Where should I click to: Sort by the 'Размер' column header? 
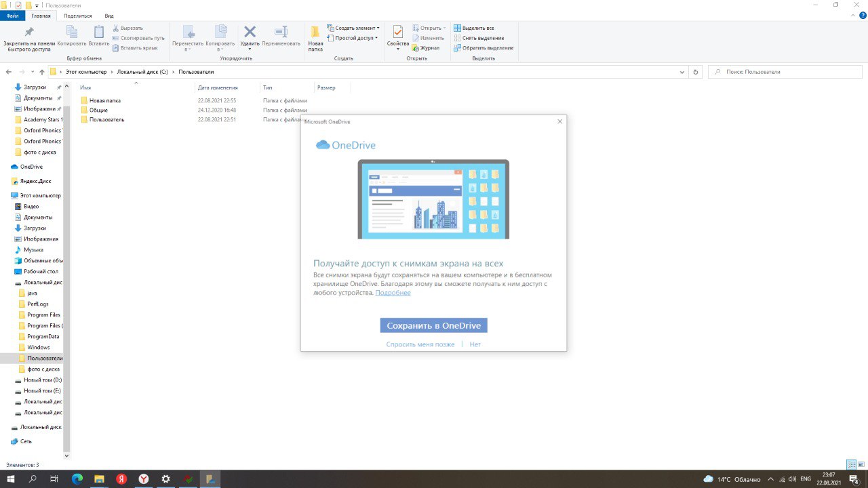pyautogui.click(x=326, y=87)
